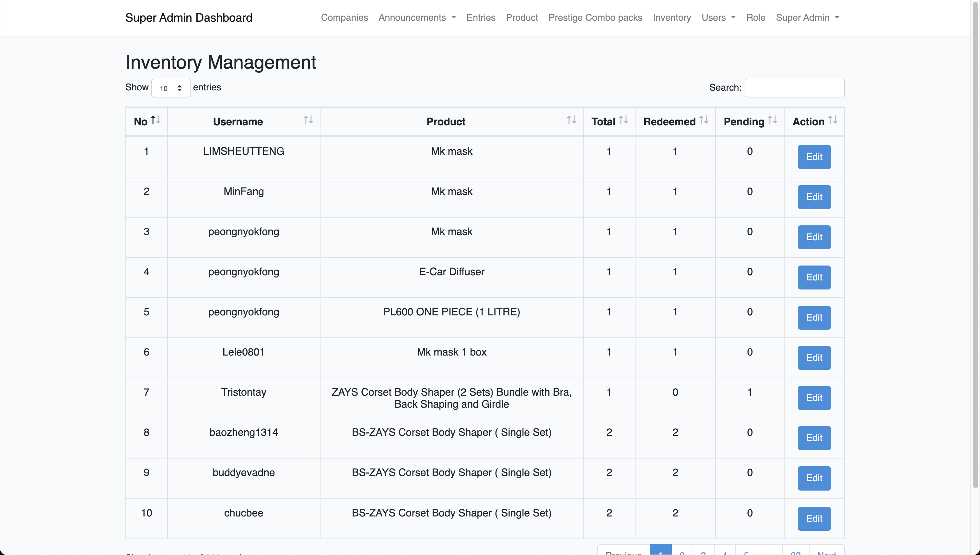Expand the Users dropdown menu
Screen dimensions: 980x555
[x=718, y=17]
